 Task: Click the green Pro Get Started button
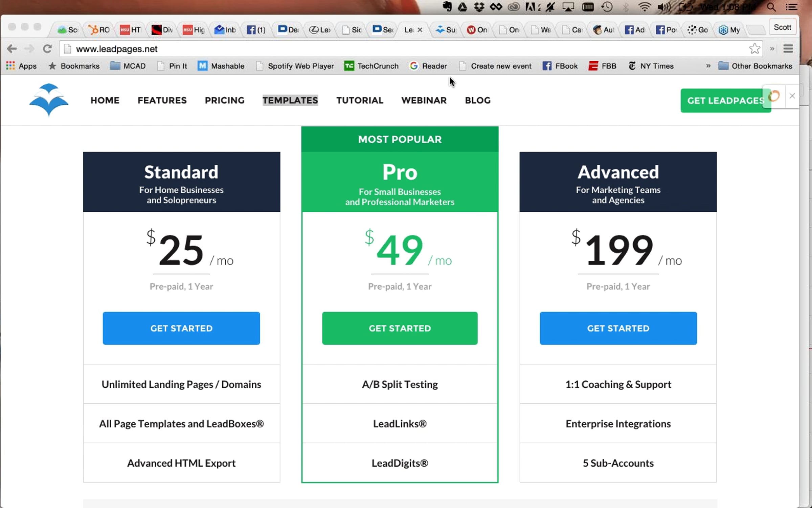click(x=400, y=328)
